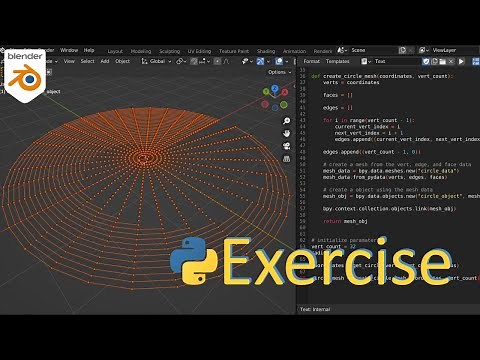Screen dimensions: 480x360
Task: Click the new scene icon
Action: (x=402, y=50)
